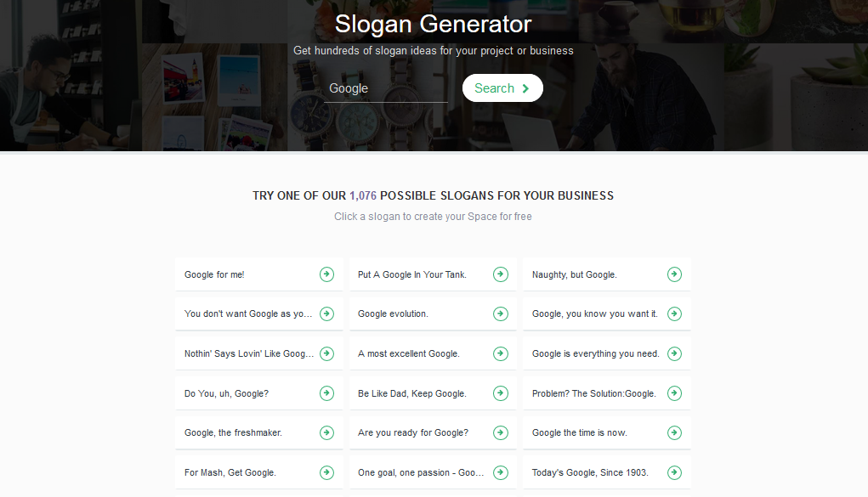The image size is (868, 497).
Task: Click arrow icon beside "Be Like Dad, Keep Google."
Action: tap(501, 393)
